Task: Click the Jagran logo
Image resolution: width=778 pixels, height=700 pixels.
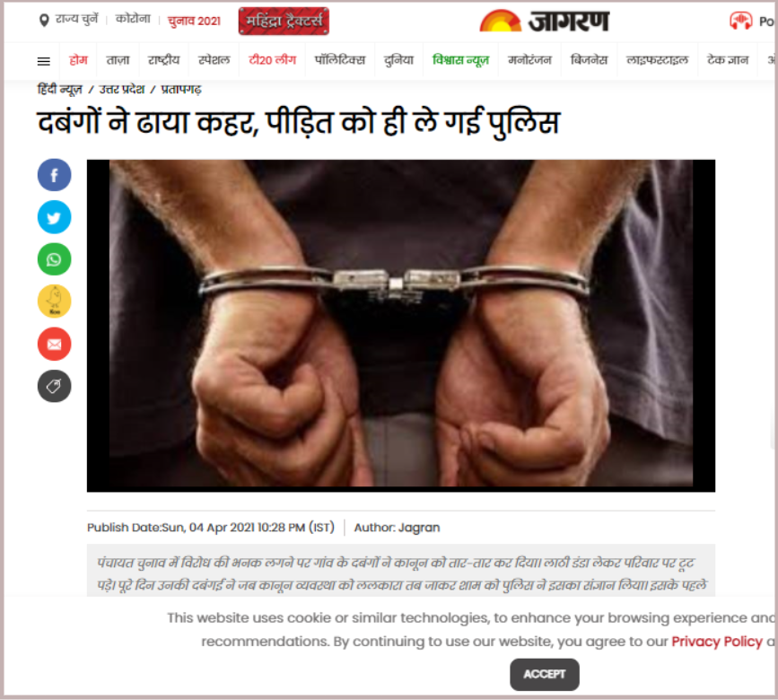Action: click(x=545, y=21)
